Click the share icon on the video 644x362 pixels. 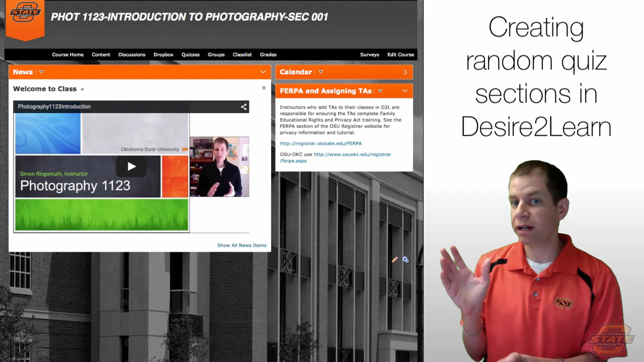click(244, 107)
